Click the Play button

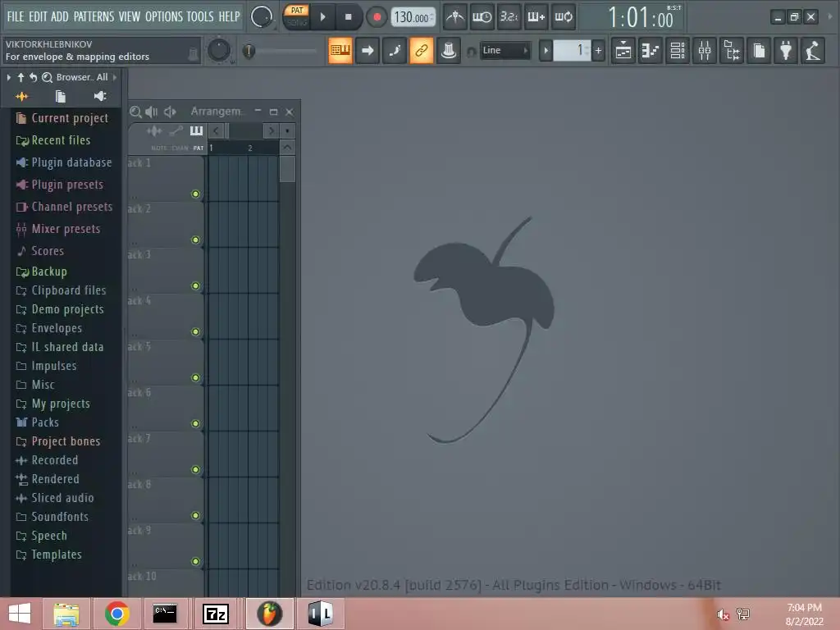click(322, 17)
